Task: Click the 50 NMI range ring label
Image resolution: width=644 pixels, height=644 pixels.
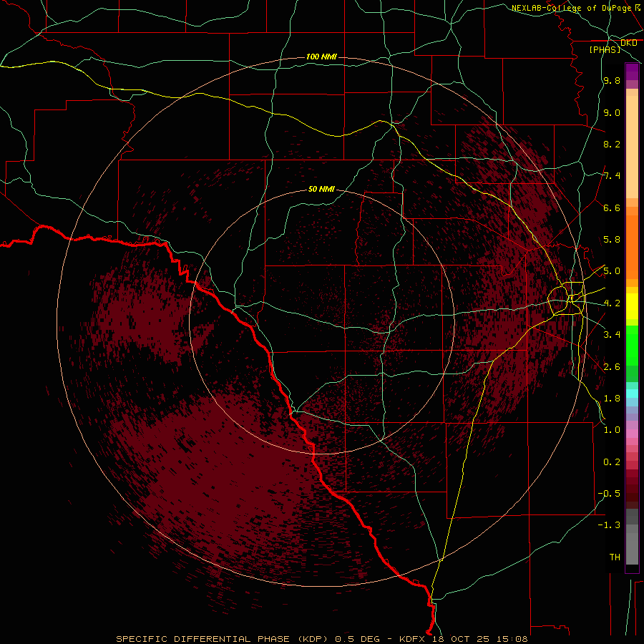Action: 321,189
